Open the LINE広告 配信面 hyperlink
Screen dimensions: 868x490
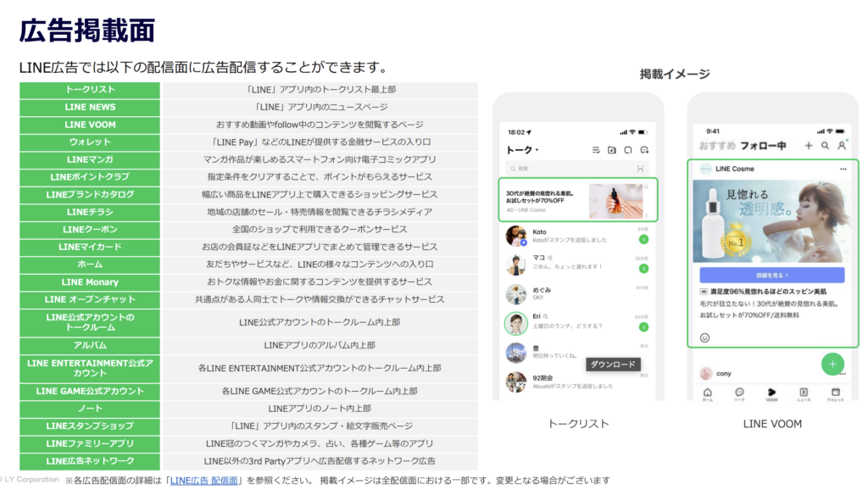[x=203, y=481]
